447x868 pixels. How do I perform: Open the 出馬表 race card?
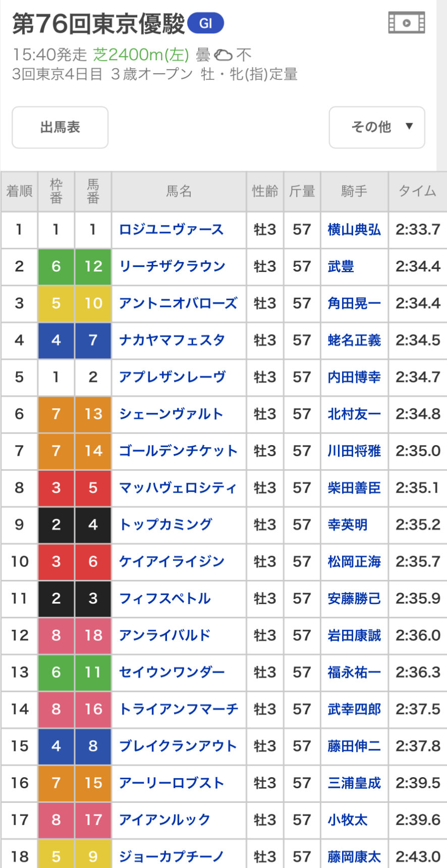point(60,127)
